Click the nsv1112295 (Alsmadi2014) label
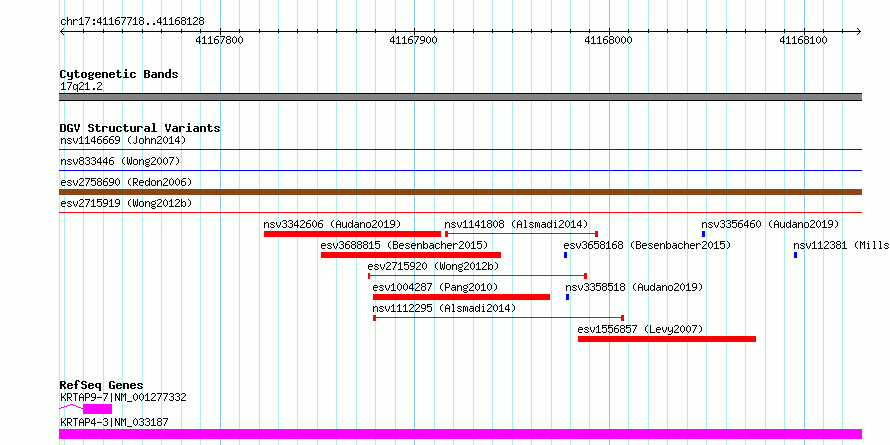The image size is (890, 445). pos(444,308)
